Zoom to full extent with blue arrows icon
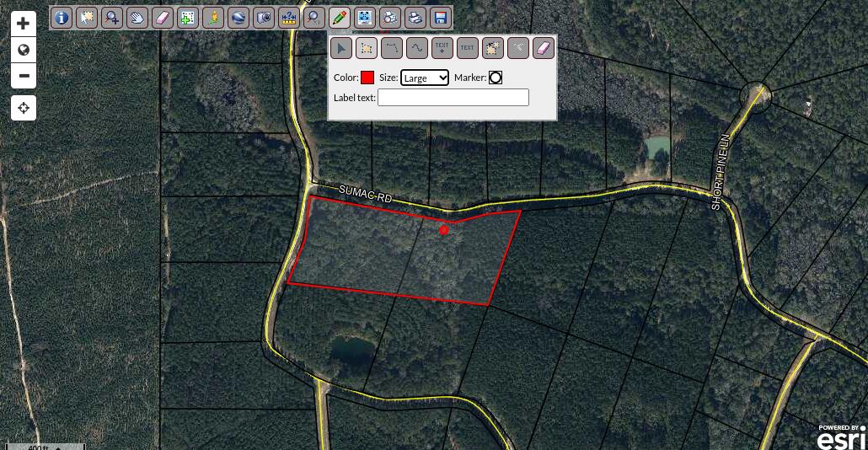868x450 pixels. [365, 18]
